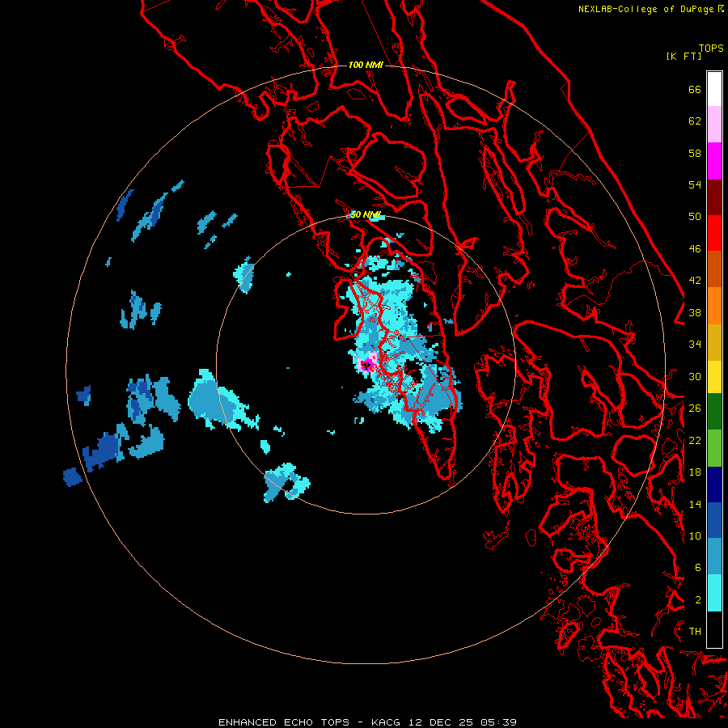
Task: Select the light green legend swatch
Action: point(714,448)
